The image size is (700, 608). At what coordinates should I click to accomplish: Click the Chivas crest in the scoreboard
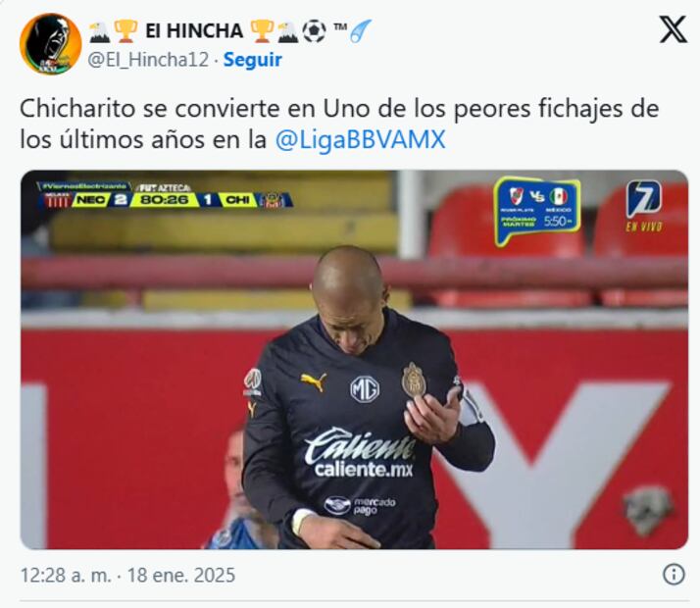click(273, 200)
